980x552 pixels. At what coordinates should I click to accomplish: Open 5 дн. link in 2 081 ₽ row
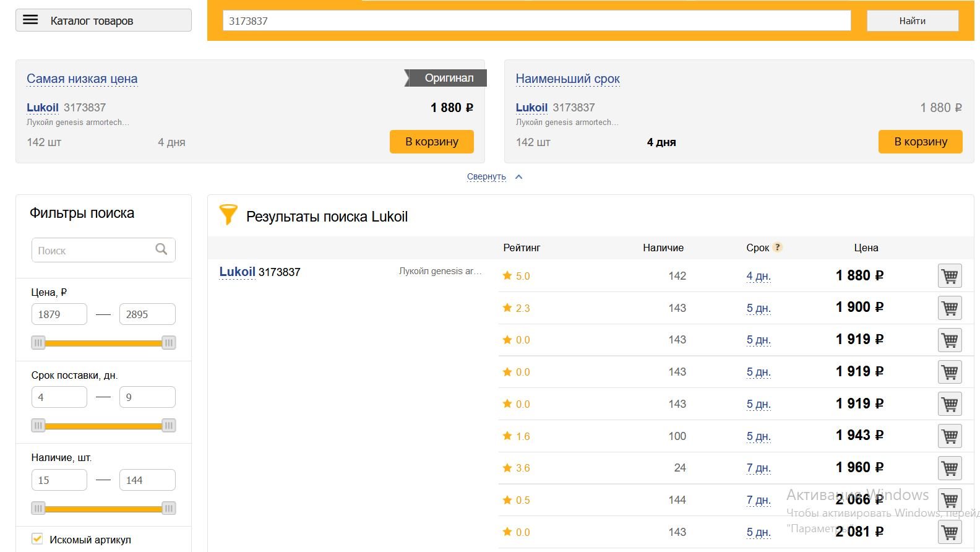click(x=759, y=532)
